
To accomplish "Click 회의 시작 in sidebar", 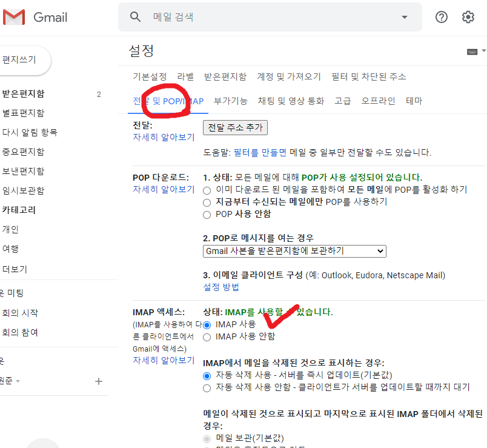I will (20, 313).
